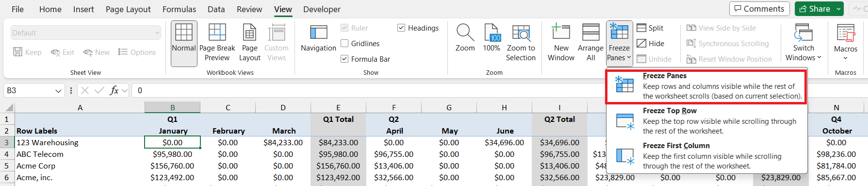Expand the Switch Windows dropdown
The height and width of the screenshot is (186, 868).
pos(803,43)
